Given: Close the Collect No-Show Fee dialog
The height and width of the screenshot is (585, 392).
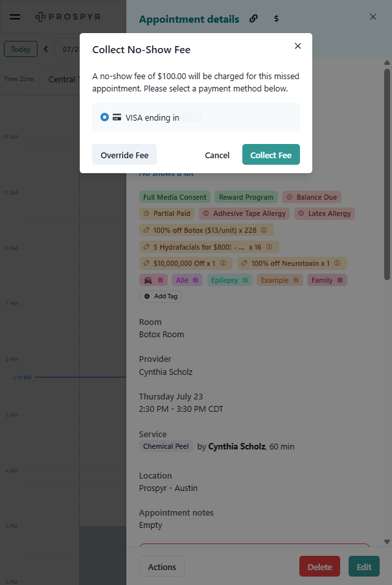Looking at the screenshot, I should [x=297, y=46].
